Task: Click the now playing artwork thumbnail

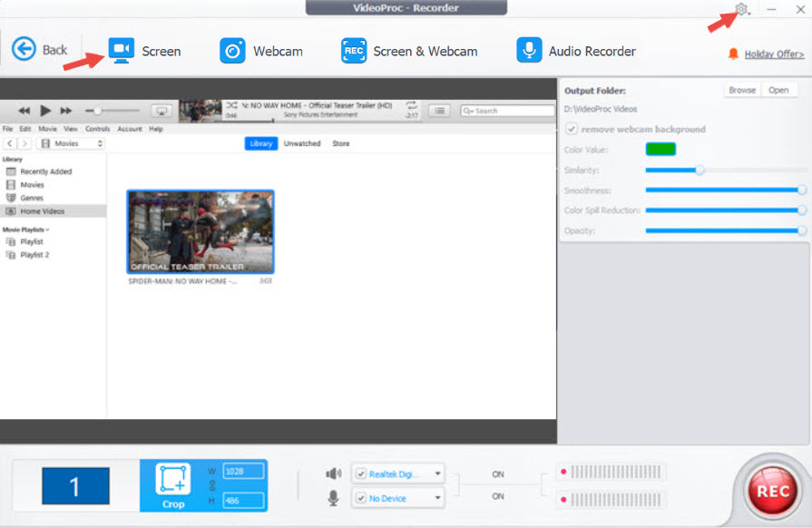Action: click(x=200, y=112)
